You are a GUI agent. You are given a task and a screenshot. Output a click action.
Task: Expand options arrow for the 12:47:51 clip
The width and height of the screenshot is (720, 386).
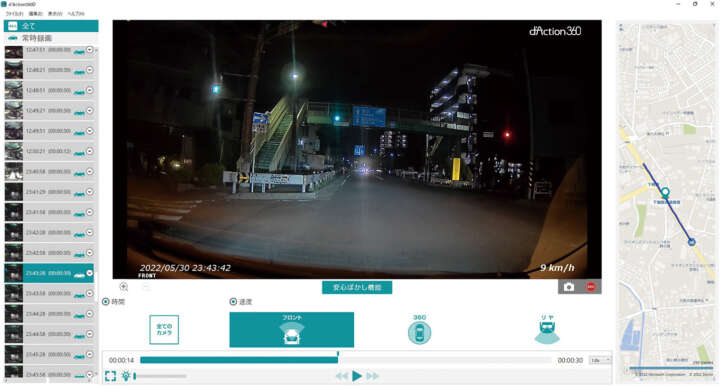90,50
